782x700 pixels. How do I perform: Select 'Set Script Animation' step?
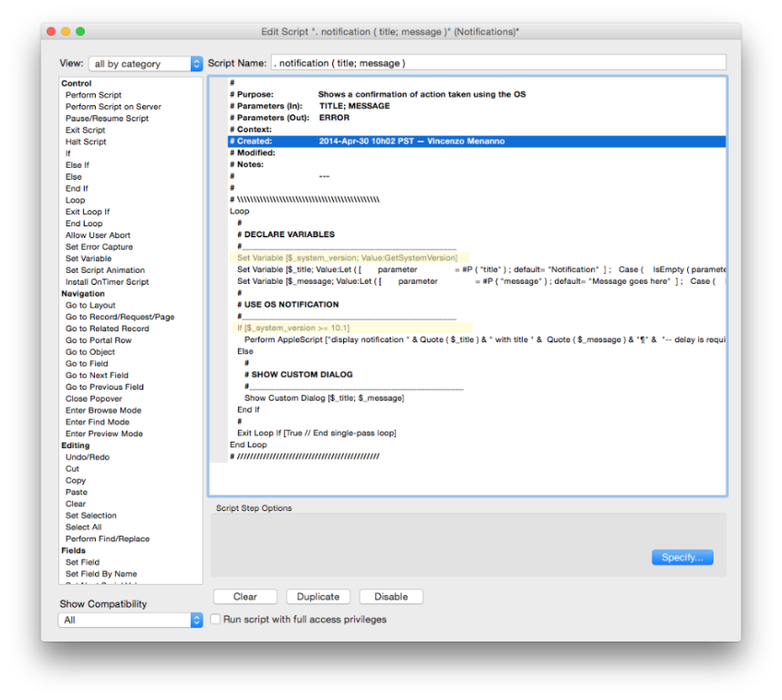coord(105,270)
